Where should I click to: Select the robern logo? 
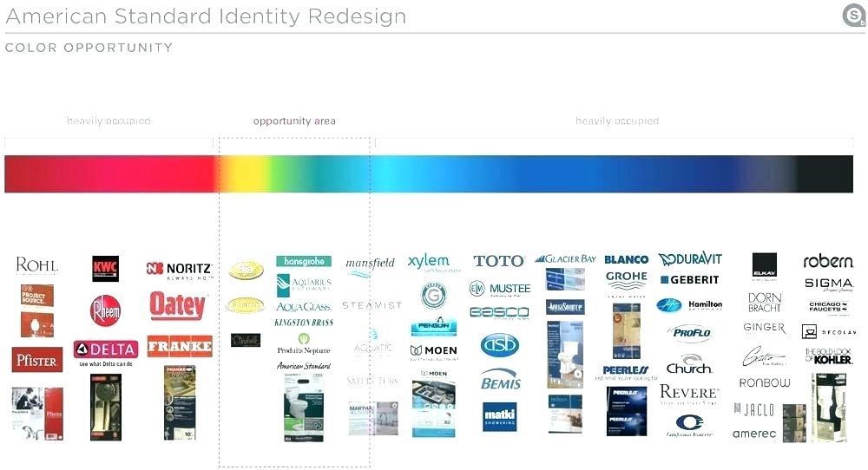(828, 261)
